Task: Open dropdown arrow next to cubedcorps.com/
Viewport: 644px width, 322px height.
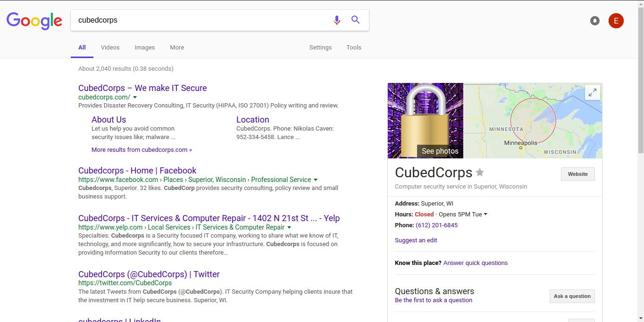Action: point(135,97)
